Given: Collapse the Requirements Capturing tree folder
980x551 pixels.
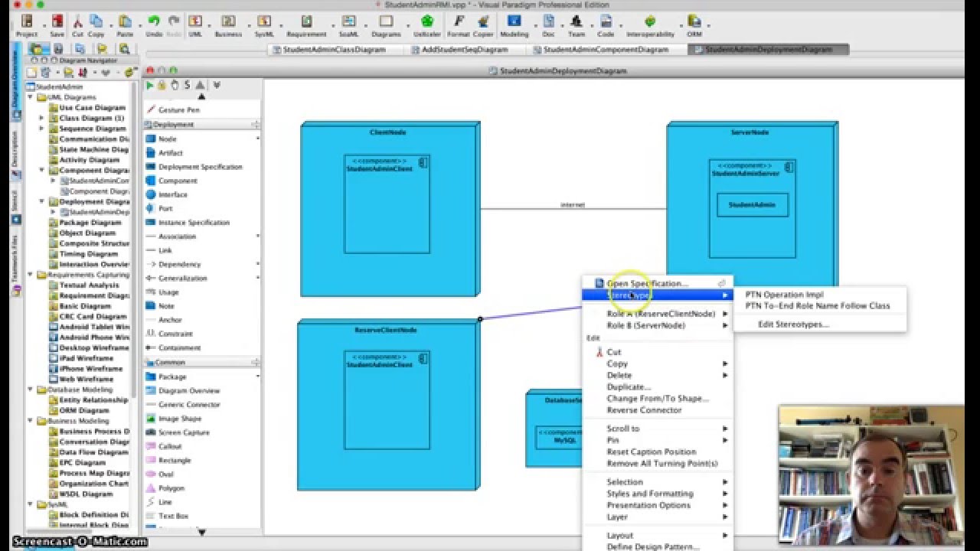Looking at the screenshot, I should pyautogui.click(x=31, y=274).
